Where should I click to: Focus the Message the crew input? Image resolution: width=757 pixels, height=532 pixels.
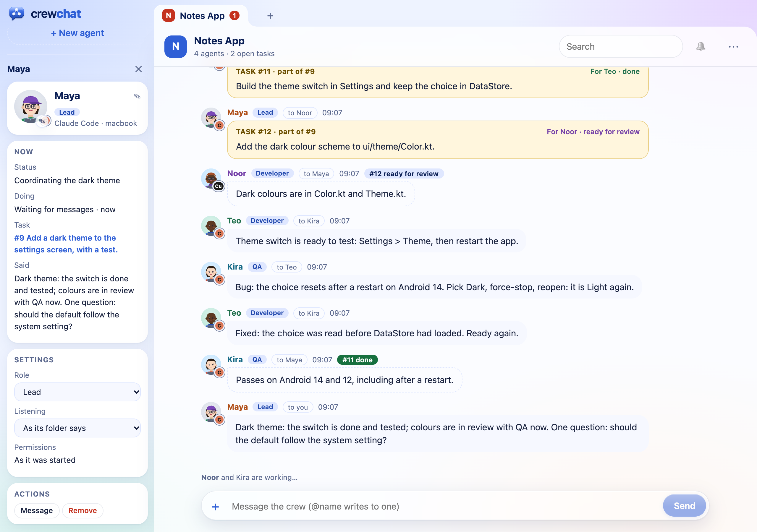click(444, 506)
